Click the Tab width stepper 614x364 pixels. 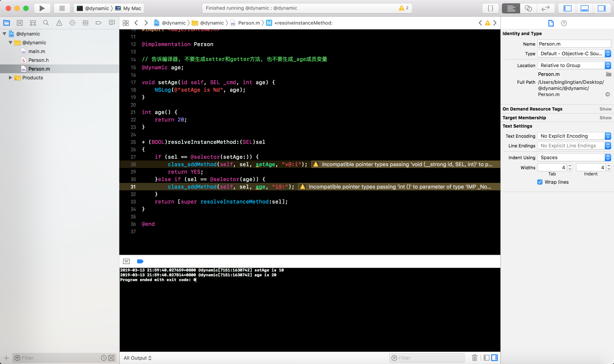pyautogui.click(x=570, y=168)
